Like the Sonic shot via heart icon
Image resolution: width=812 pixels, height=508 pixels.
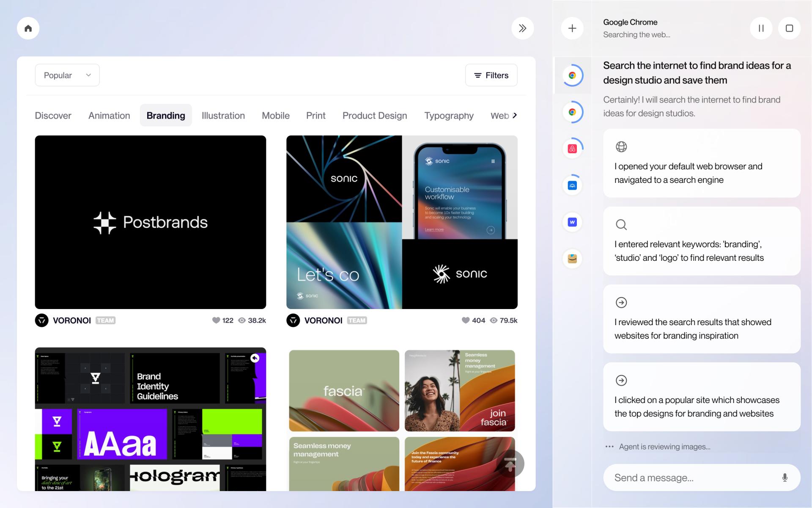coord(466,320)
